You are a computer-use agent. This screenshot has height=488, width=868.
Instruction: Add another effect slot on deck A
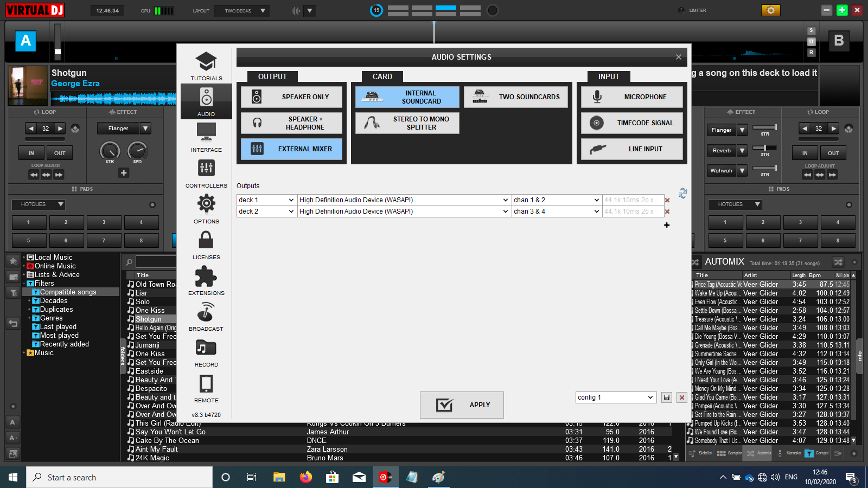124,173
